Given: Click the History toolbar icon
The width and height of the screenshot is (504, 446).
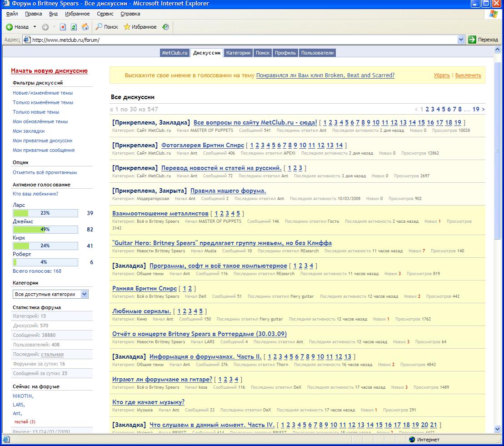Looking at the screenshot, I should pos(165,27).
